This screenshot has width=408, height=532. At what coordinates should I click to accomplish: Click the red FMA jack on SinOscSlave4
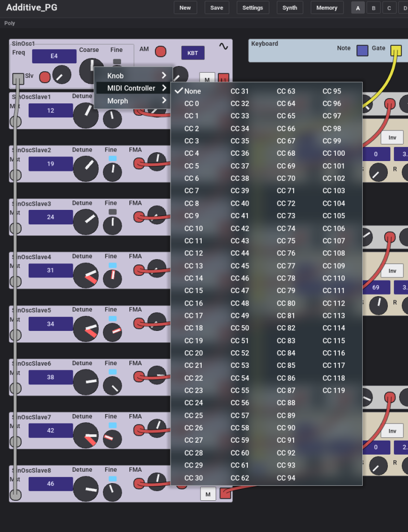pos(139,270)
